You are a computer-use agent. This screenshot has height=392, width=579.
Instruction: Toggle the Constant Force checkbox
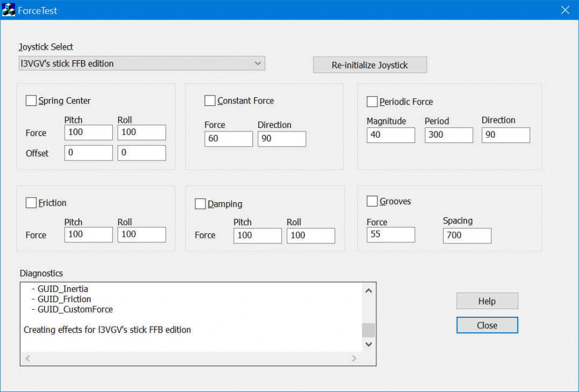(210, 101)
